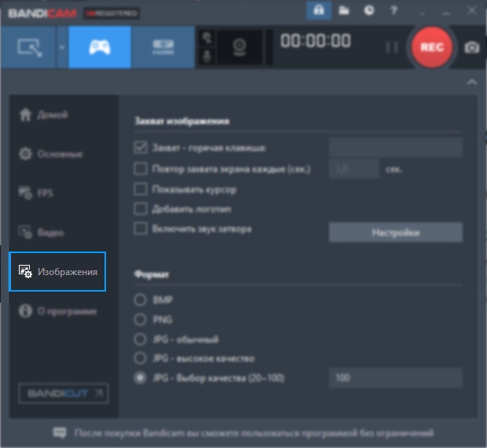Click the Настройки settings button
Screen dimensions: 487x448
click(396, 232)
